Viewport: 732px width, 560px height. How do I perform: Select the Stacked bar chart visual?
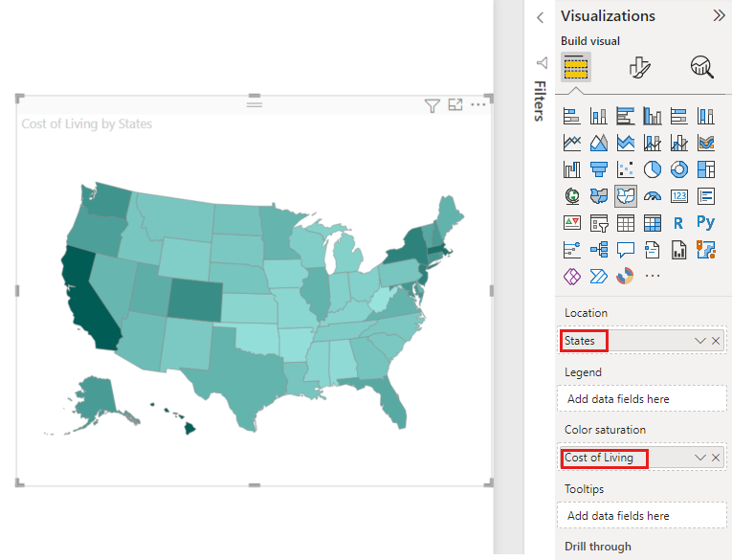click(x=572, y=116)
